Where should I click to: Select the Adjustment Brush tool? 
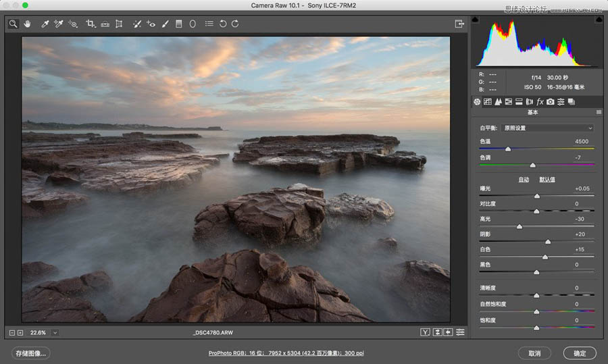pyautogui.click(x=165, y=24)
